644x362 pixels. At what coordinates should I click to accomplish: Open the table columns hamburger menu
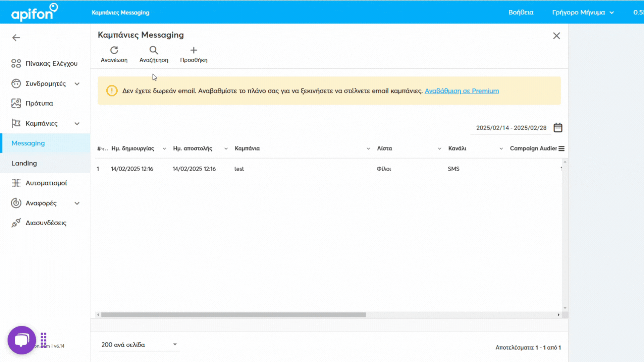pyautogui.click(x=561, y=148)
